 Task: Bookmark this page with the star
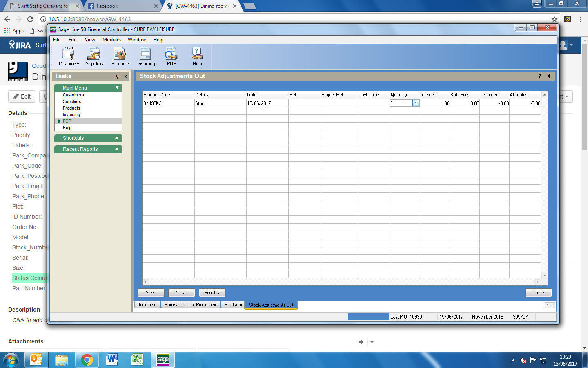point(554,19)
